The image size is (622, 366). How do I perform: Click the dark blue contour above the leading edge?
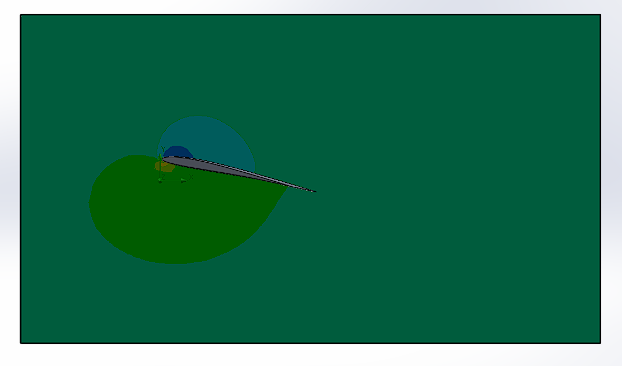point(178,152)
